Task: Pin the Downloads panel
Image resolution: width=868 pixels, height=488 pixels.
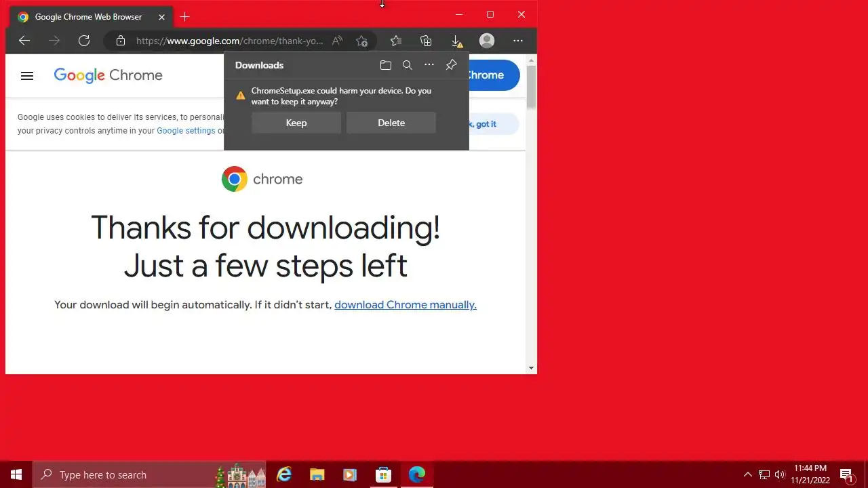Action: 451,65
